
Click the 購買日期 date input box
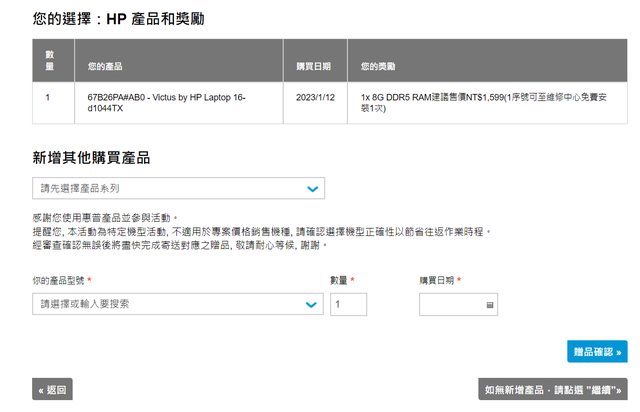(x=450, y=304)
